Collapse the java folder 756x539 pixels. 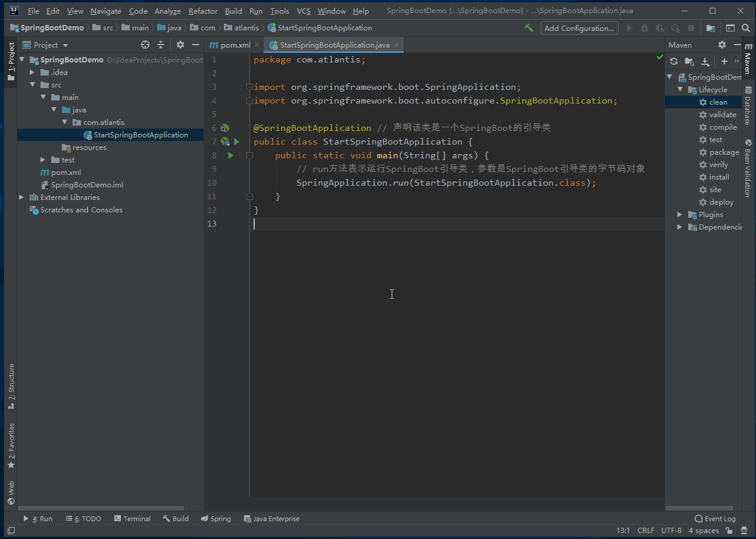point(54,110)
